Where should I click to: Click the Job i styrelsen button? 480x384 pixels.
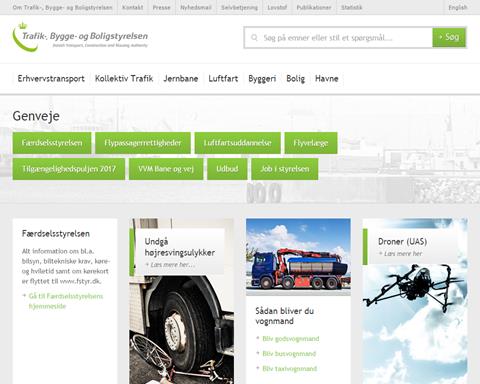(x=285, y=169)
